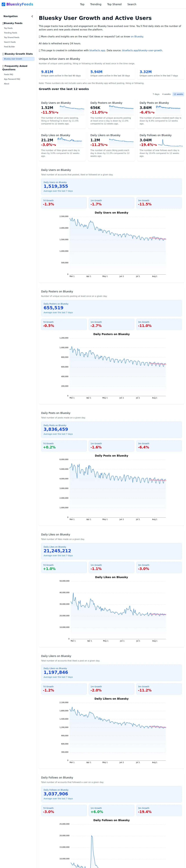186x868 pixels.
Task: Select Bluesky User Growth in the sidebar
Action: [18, 59]
